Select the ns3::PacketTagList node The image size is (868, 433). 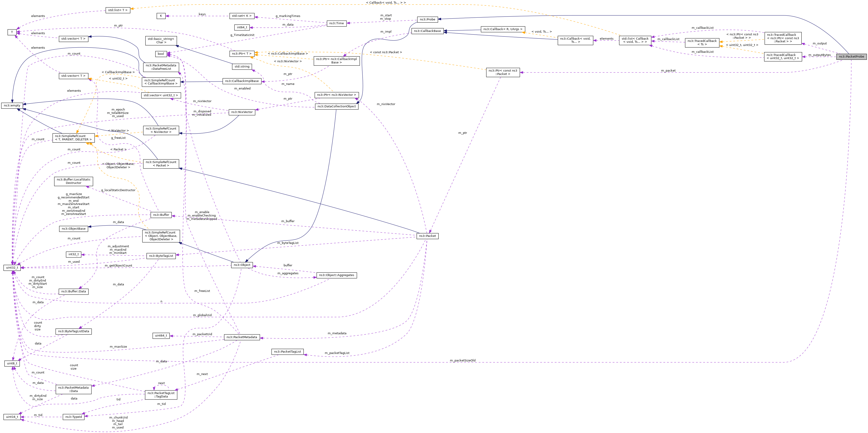click(287, 352)
